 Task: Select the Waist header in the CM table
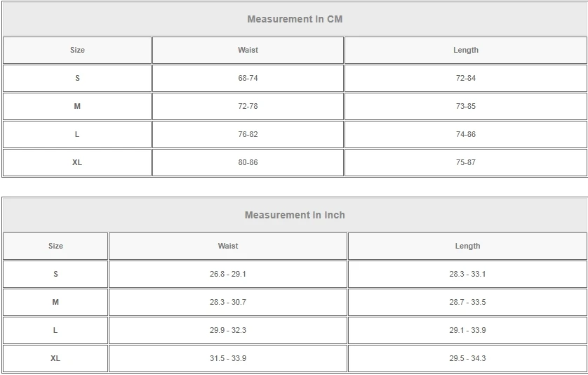[x=248, y=50]
